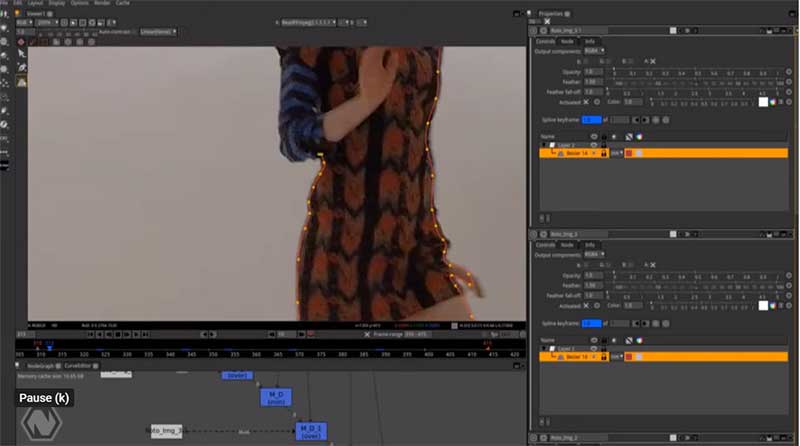Click the red diamond keyframe icon
The image size is (800, 446).
tap(21, 42)
